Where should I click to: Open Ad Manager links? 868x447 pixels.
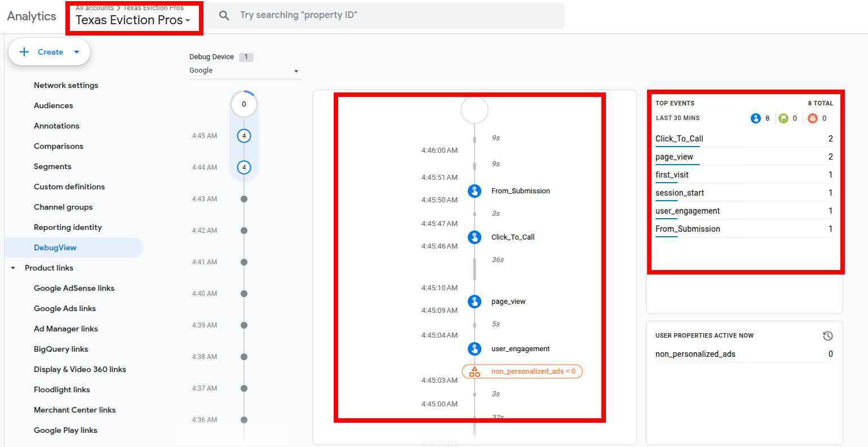coord(66,329)
